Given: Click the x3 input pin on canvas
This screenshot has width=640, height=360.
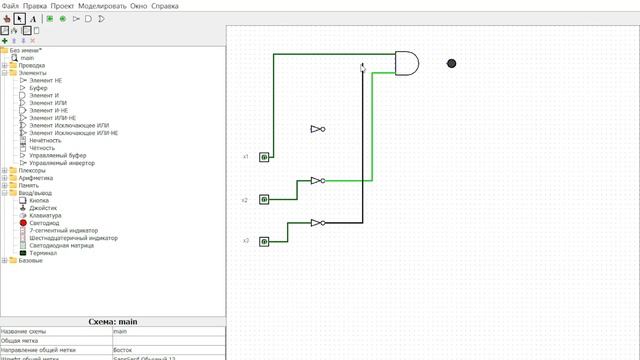Looking at the screenshot, I should point(264,242).
